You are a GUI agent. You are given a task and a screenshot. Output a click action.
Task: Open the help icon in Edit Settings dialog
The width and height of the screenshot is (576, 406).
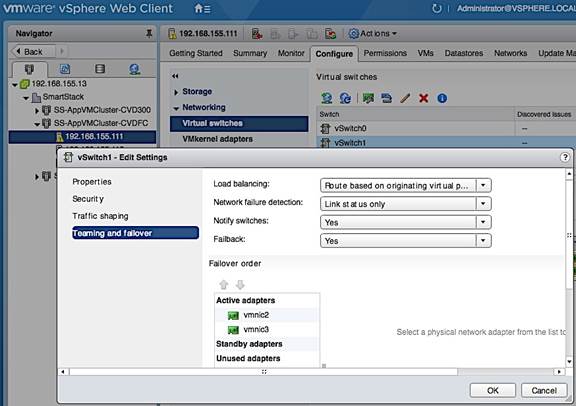[x=565, y=157]
